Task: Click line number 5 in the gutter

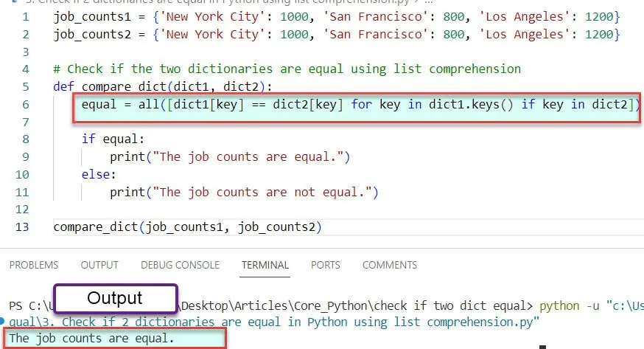Action: pos(26,87)
